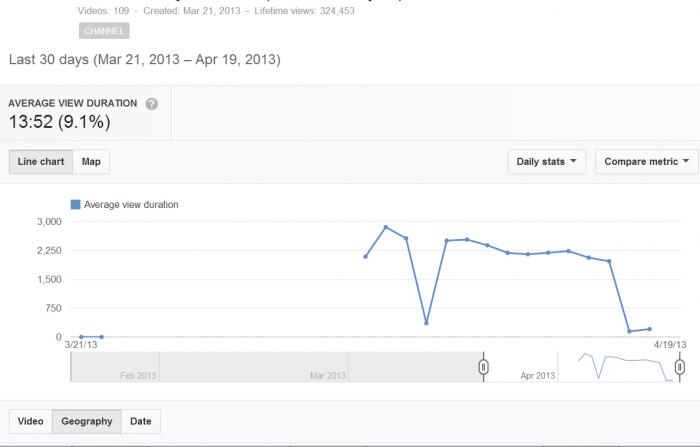
Task: Click the last data point near 4/19/13
Action: pos(650,329)
